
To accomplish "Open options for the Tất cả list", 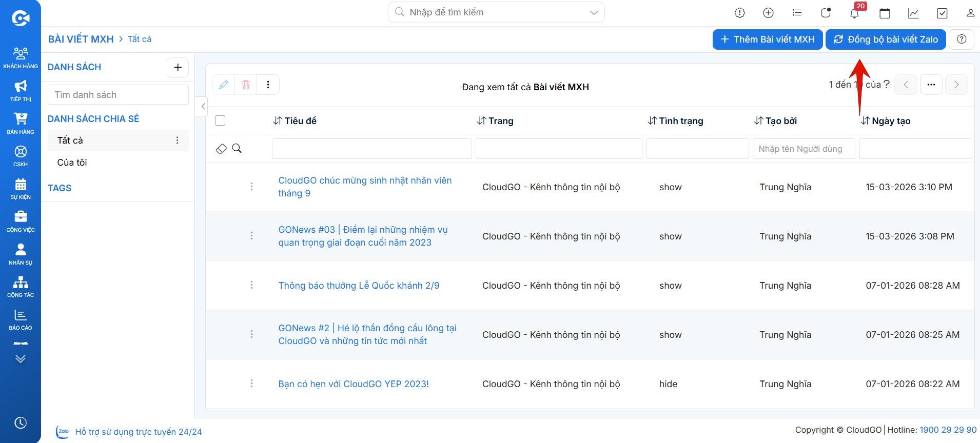I will coord(177,140).
